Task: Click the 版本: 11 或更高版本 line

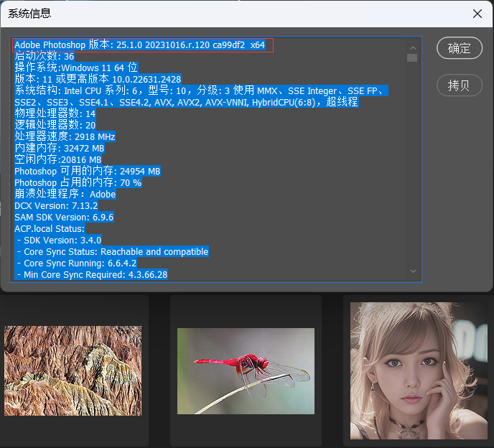Action: [x=98, y=79]
